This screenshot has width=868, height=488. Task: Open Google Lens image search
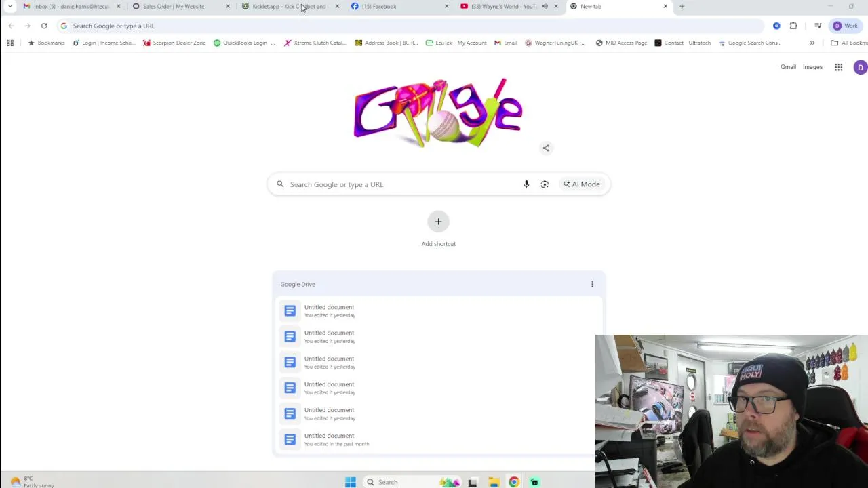tap(545, 184)
